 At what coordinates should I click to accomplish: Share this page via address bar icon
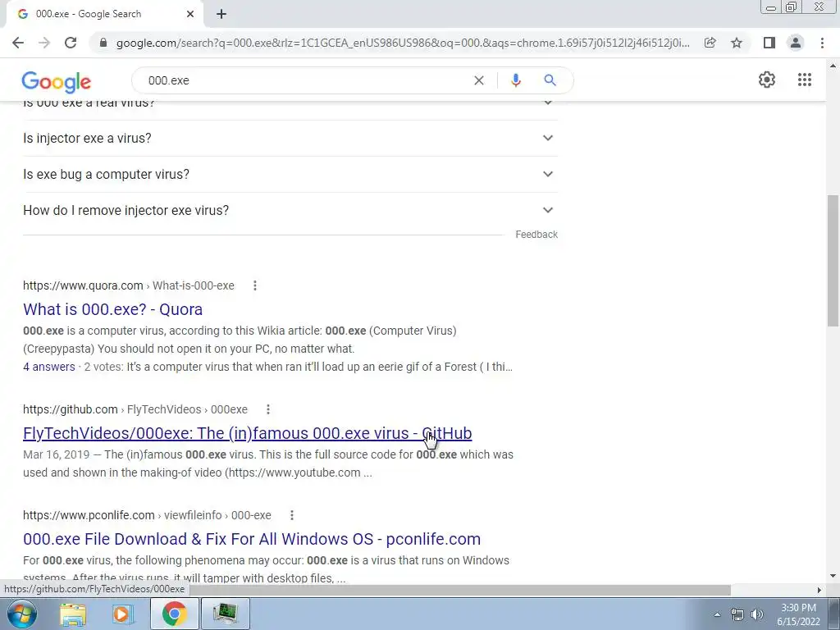pyautogui.click(x=710, y=43)
